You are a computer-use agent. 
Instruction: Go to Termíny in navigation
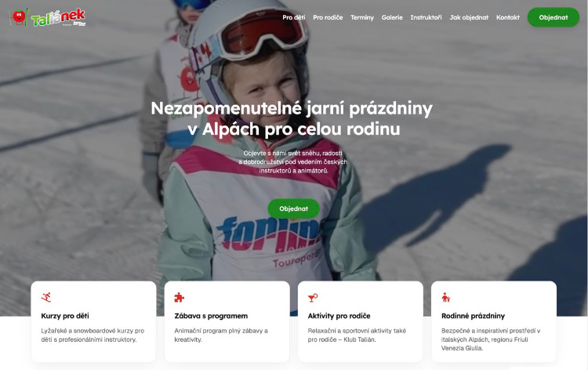[362, 17]
